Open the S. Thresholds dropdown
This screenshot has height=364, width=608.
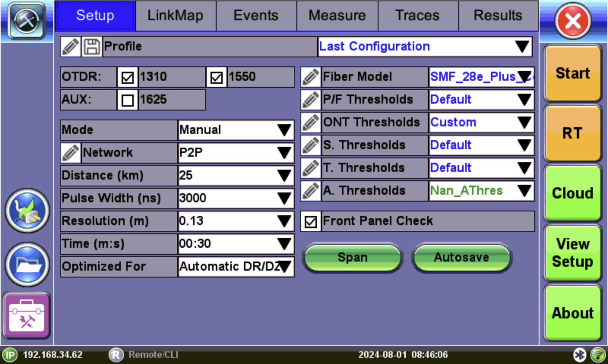481,145
